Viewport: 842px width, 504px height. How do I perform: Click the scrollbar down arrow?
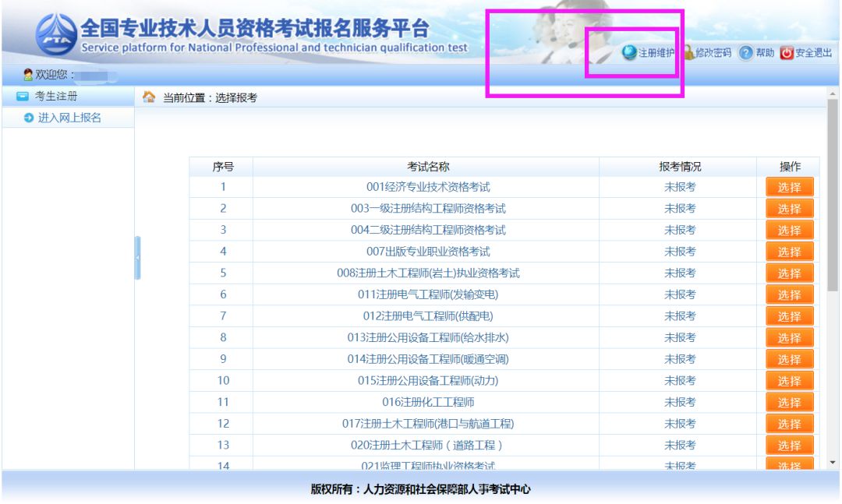tap(833, 463)
